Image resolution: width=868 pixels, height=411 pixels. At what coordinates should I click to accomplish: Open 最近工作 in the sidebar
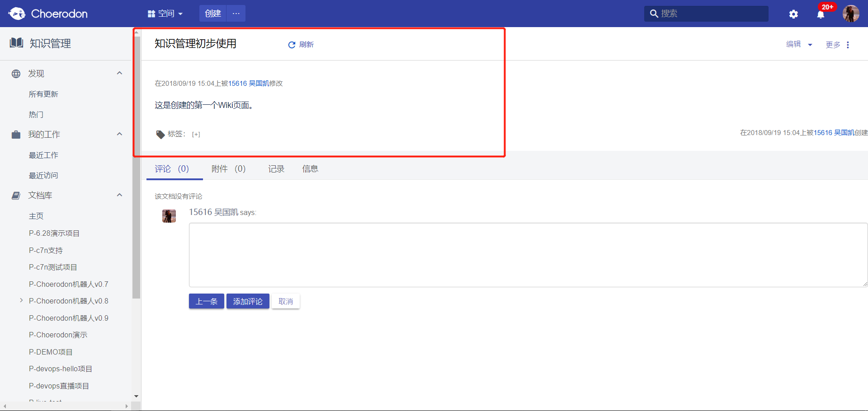click(43, 155)
